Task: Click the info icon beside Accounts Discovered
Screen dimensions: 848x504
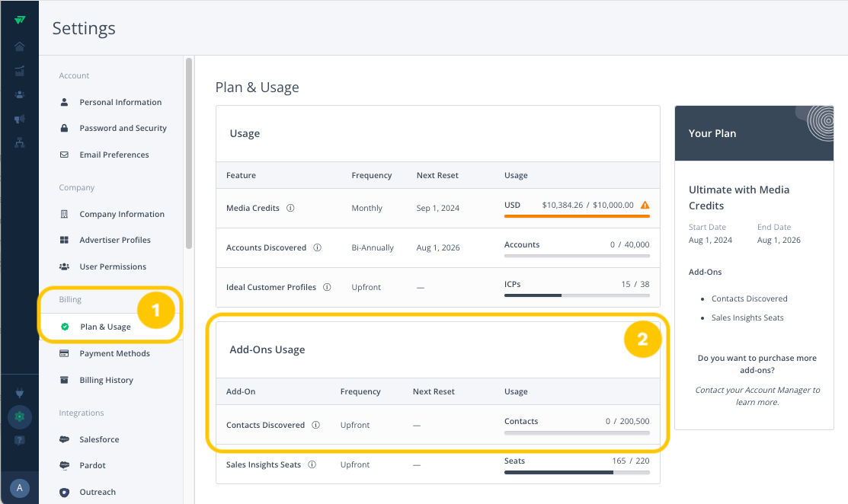Action: tap(318, 247)
